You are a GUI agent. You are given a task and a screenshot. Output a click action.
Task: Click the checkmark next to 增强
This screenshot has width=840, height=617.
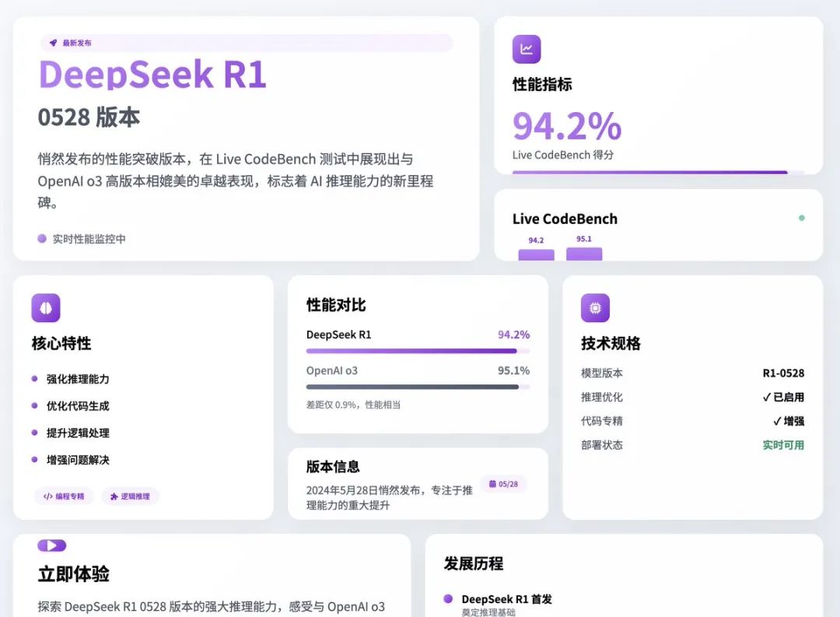777,422
